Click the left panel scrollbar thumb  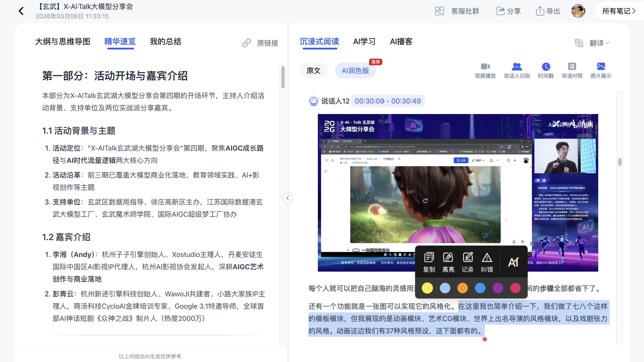[x=283, y=77]
